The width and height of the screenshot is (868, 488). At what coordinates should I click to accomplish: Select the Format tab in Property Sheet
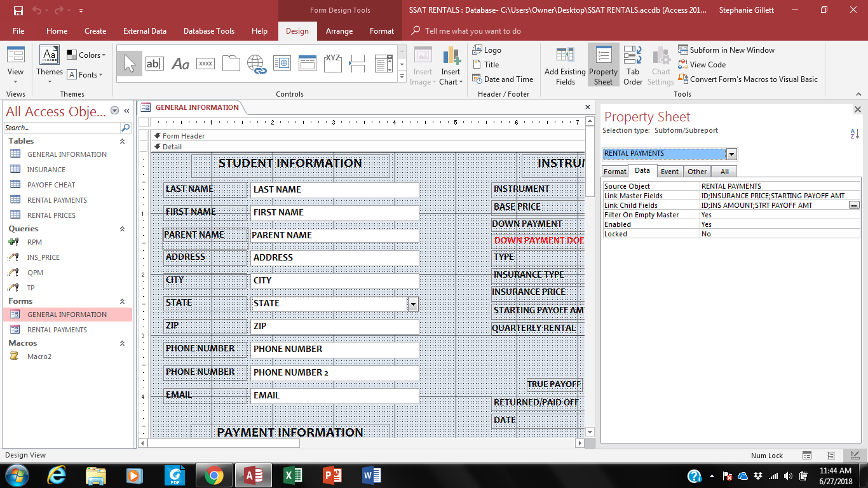coord(615,171)
